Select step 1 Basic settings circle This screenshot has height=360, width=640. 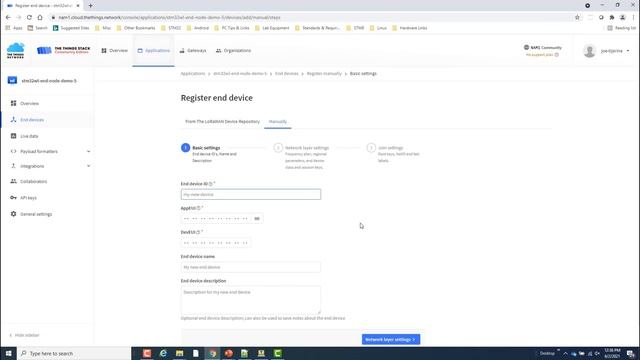click(185, 147)
